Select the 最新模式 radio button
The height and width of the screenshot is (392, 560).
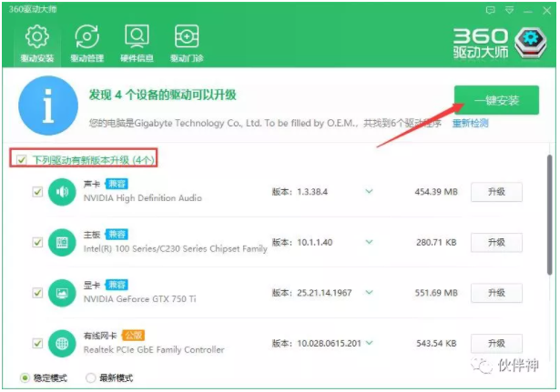tap(91, 377)
